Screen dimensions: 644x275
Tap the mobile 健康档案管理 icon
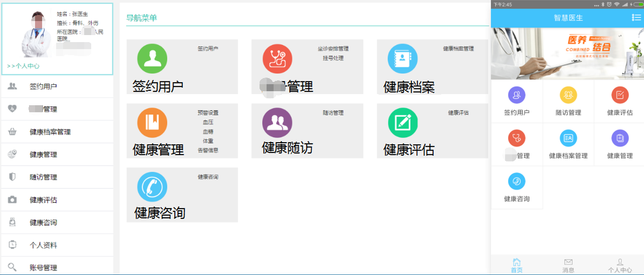click(x=568, y=138)
